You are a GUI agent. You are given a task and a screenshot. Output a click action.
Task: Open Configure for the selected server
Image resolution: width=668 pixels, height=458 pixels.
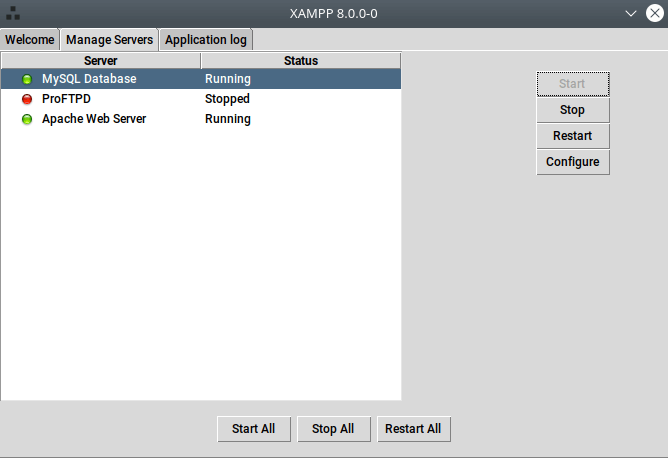573,162
